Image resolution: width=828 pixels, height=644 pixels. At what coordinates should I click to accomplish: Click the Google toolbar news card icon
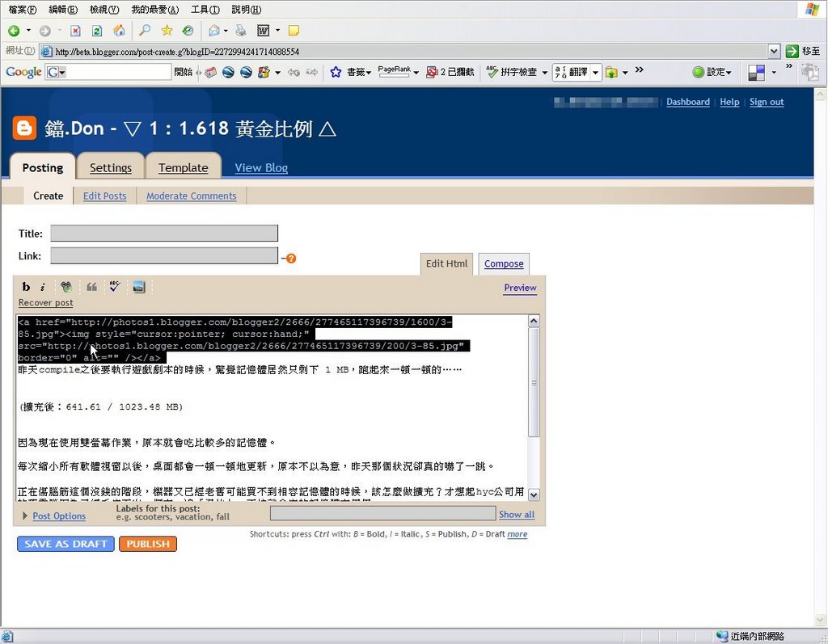click(211, 72)
